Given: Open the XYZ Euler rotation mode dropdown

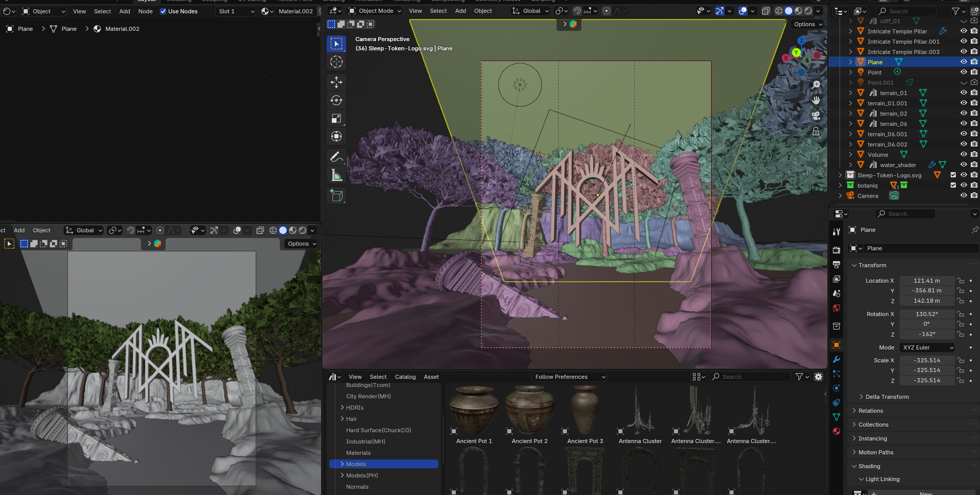Looking at the screenshot, I should [928, 347].
